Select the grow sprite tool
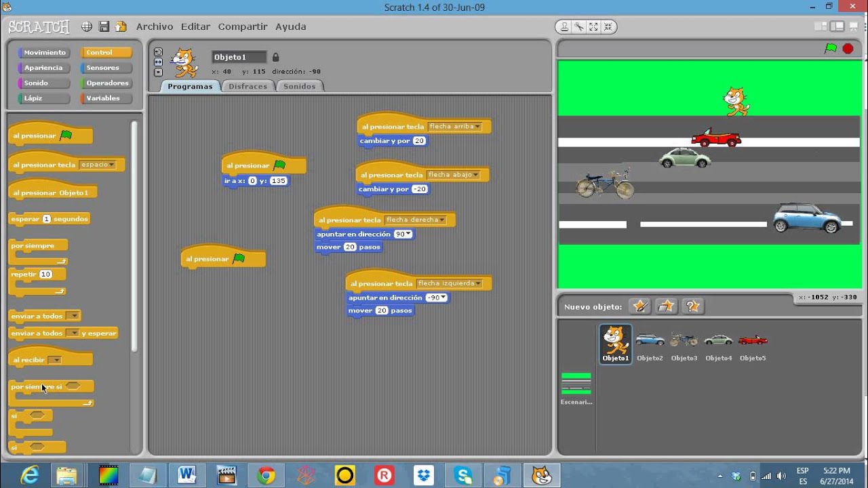Screen dimensions: 868x488 [x=594, y=27]
